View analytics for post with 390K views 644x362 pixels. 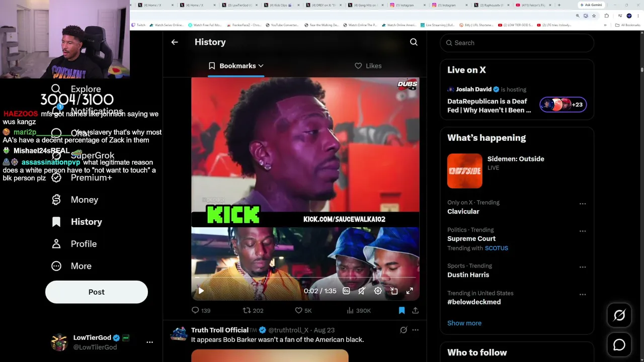(359, 311)
